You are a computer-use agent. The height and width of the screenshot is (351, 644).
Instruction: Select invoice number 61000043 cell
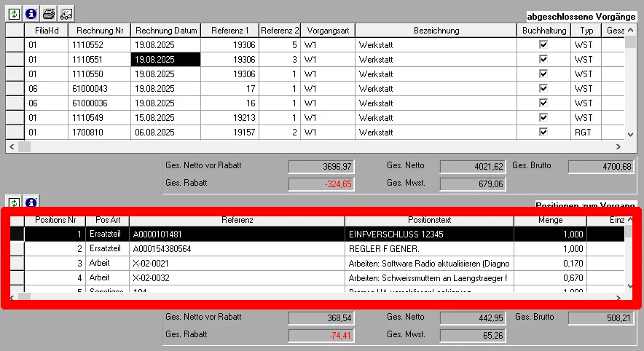pyautogui.click(x=99, y=89)
